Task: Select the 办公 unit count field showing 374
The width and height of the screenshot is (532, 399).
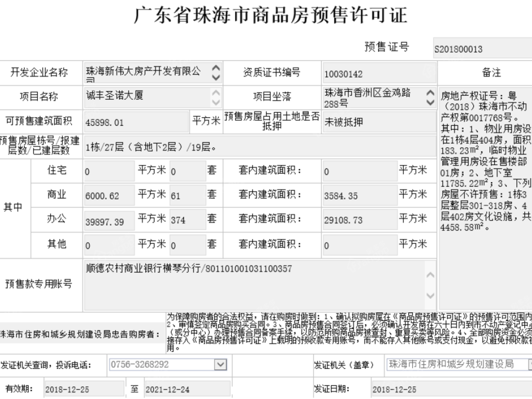Action: tap(188, 220)
